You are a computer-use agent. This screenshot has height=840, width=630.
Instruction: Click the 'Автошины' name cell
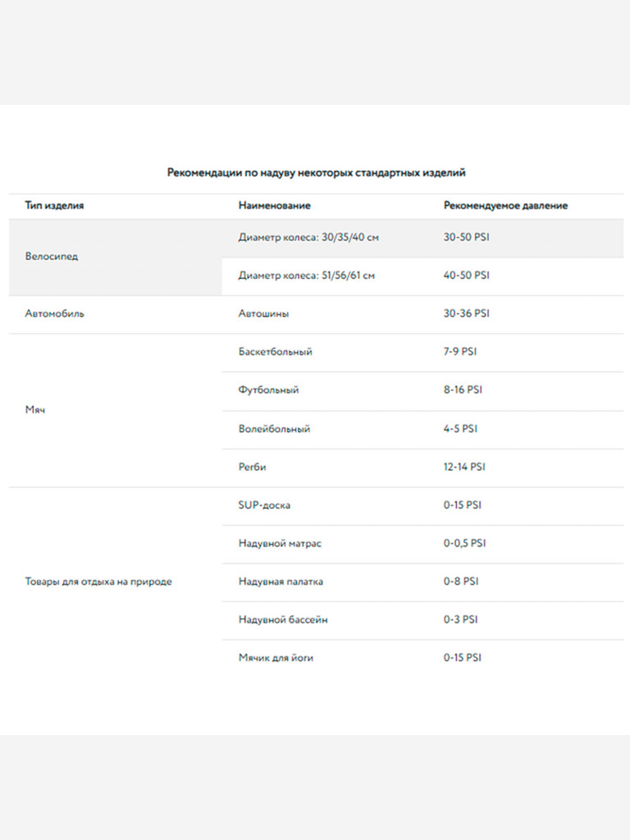pyautogui.click(x=263, y=313)
